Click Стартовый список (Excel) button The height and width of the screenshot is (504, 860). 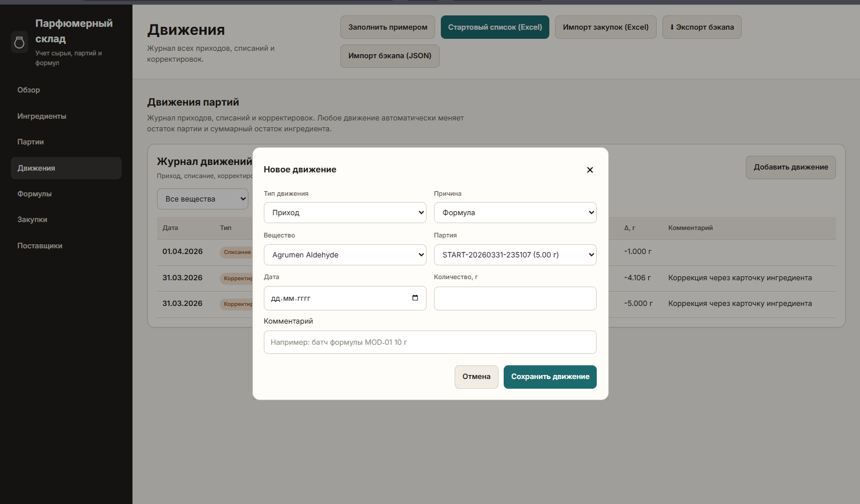pyautogui.click(x=495, y=27)
